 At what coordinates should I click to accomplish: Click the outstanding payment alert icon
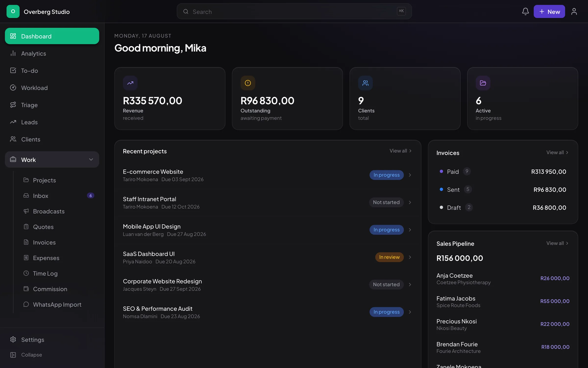point(248,83)
